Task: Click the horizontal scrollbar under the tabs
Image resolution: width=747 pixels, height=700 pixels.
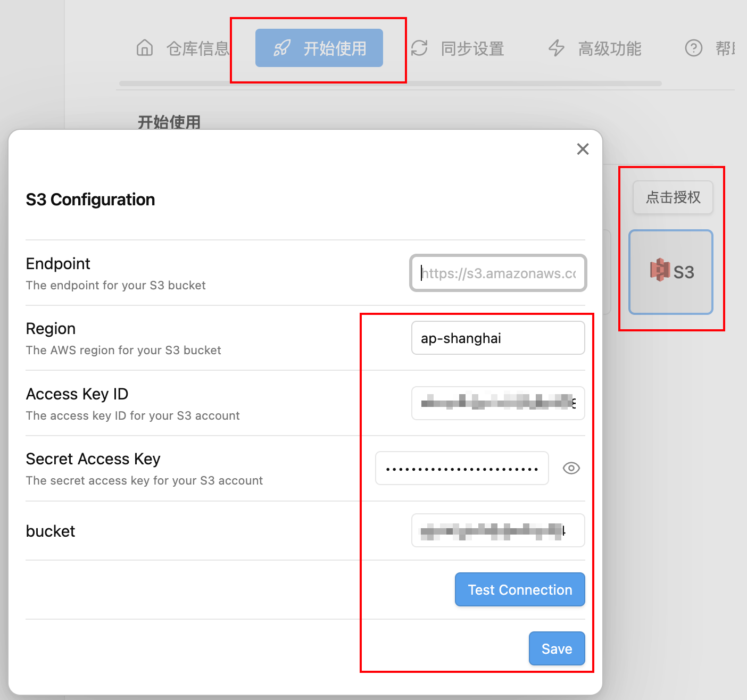Action: pyautogui.click(x=390, y=84)
